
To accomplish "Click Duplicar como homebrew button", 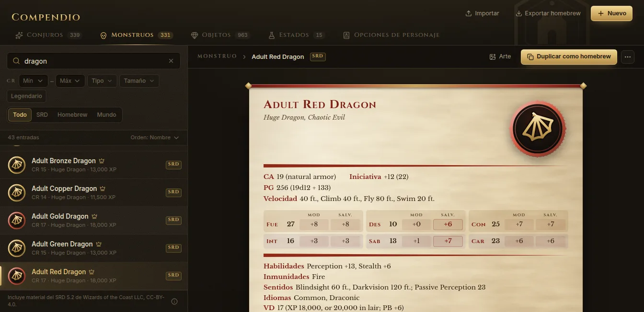I will 569,57.
